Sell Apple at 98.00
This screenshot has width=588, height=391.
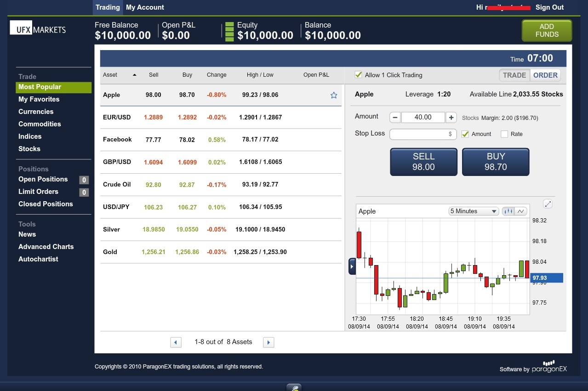click(x=423, y=162)
